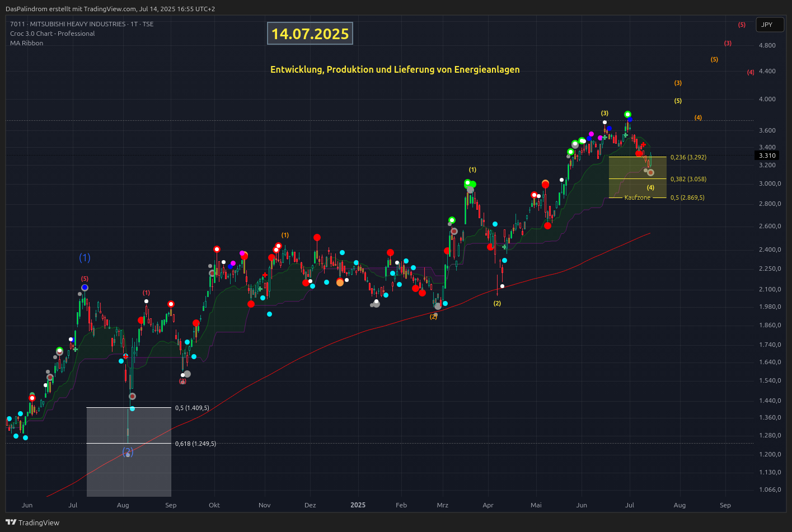Select the blue (2) wave label at August low

click(128, 451)
